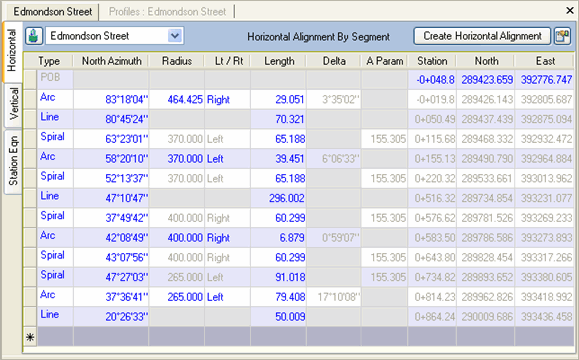This screenshot has height=360, width=579.
Task: Click the Arc type cell at 42°08'49"
Action: [55, 238]
